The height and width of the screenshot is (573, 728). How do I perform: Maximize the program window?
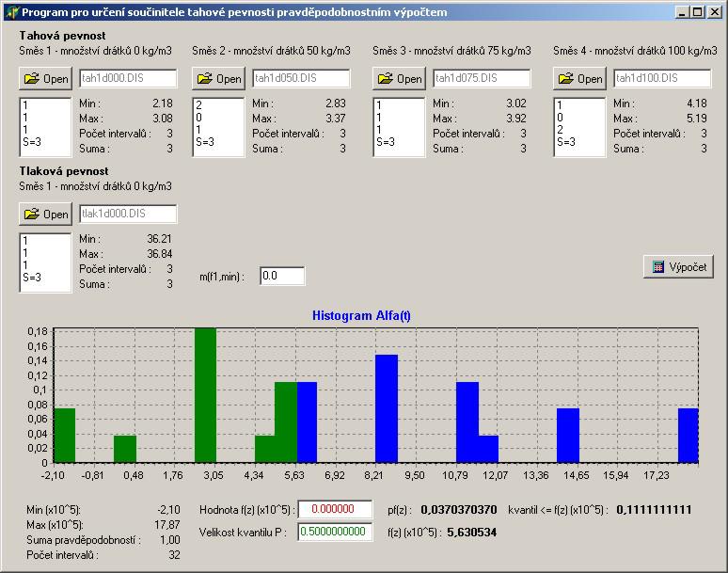(x=697, y=12)
